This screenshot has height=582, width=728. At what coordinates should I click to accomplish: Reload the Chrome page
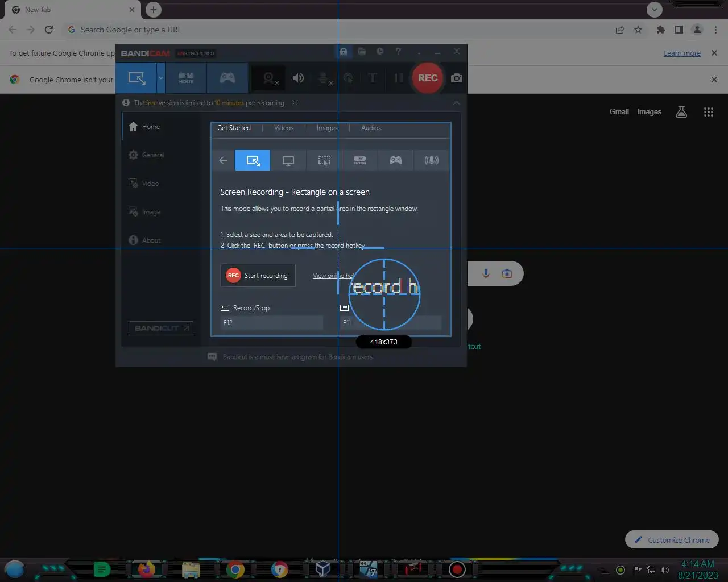click(49, 30)
